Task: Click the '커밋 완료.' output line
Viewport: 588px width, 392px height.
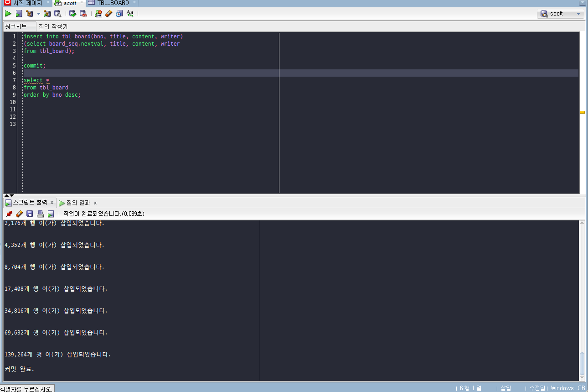Action: pyautogui.click(x=19, y=369)
